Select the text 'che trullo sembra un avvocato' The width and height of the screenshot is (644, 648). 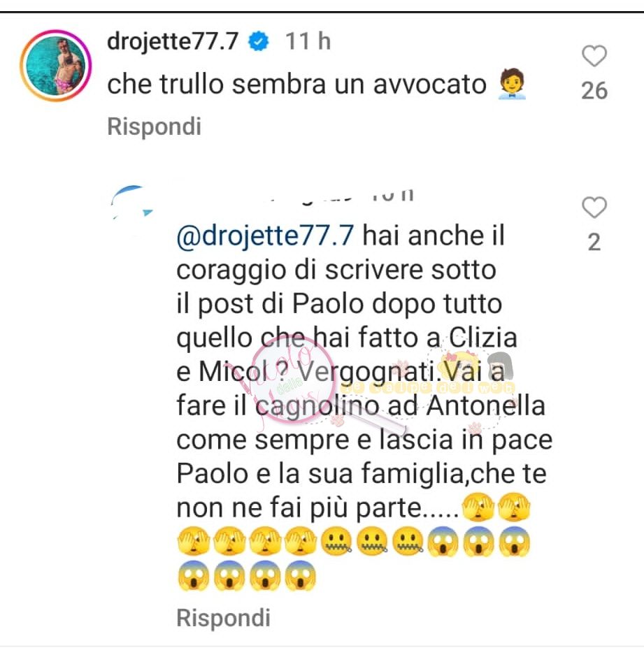(x=296, y=85)
